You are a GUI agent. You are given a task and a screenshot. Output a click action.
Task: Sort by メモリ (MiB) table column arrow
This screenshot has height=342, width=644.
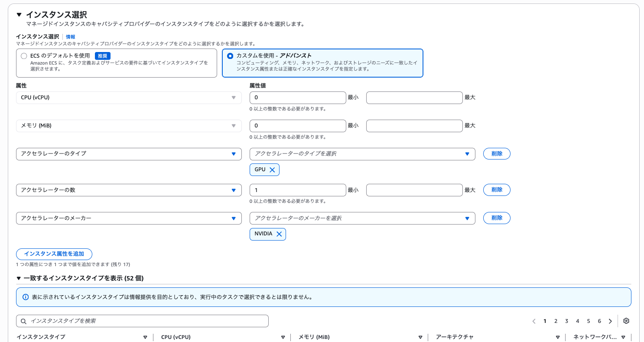click(420, 337)
